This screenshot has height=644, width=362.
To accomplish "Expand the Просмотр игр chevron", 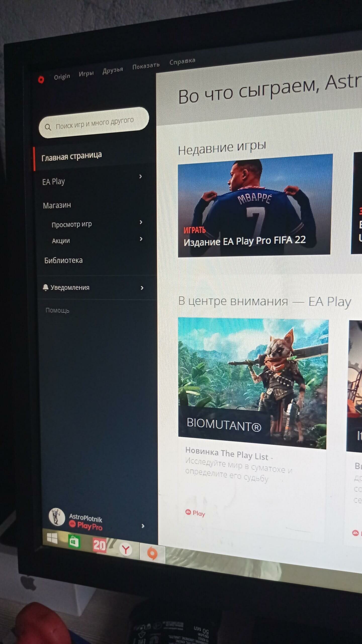I will [141, 222].
